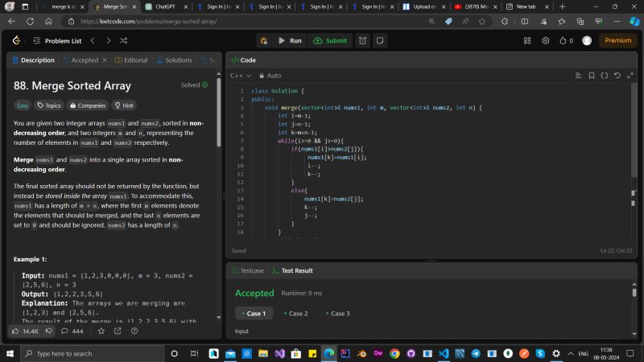Expand the Hint section
Image resolution: width=644 pixels, height=362 pixels.
(x=124, y=105)
